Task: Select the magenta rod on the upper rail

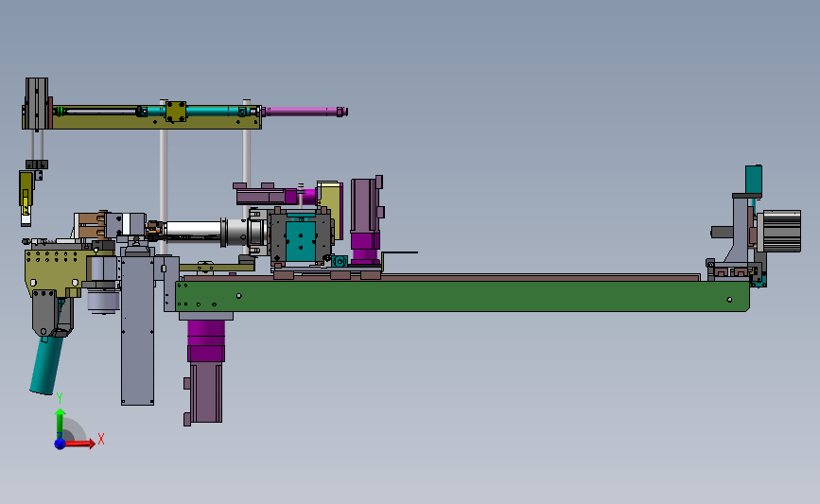Action: coord(305,112)
